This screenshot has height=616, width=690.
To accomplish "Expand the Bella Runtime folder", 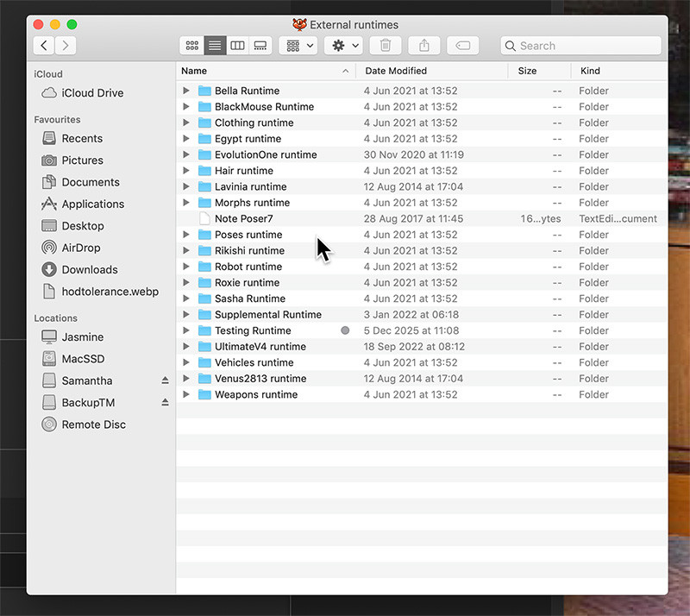I will pos(186,91).
